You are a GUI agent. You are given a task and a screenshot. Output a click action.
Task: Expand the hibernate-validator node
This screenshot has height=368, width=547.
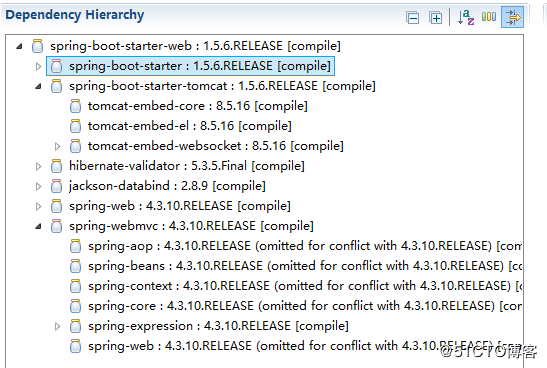click(38, 166)
